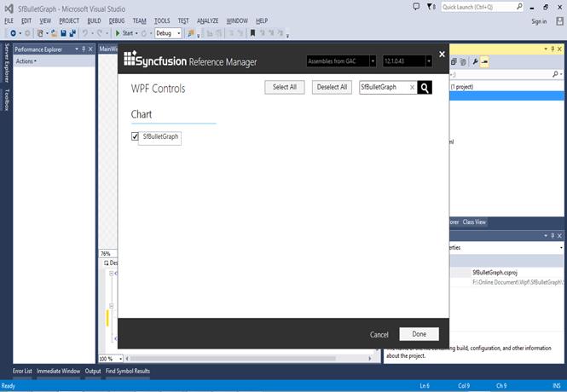Click the Save toolbar icon

tap(63, 33)
